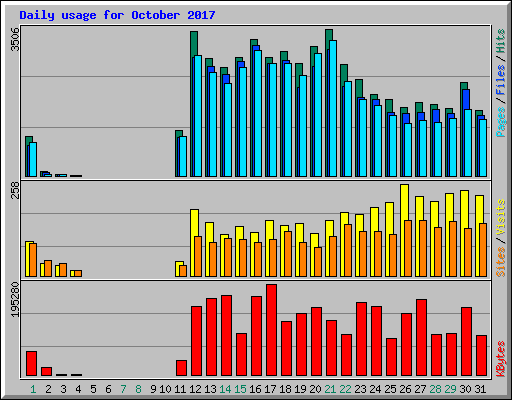
Task: Click day 26 on the x-axis
Action: 405,389
